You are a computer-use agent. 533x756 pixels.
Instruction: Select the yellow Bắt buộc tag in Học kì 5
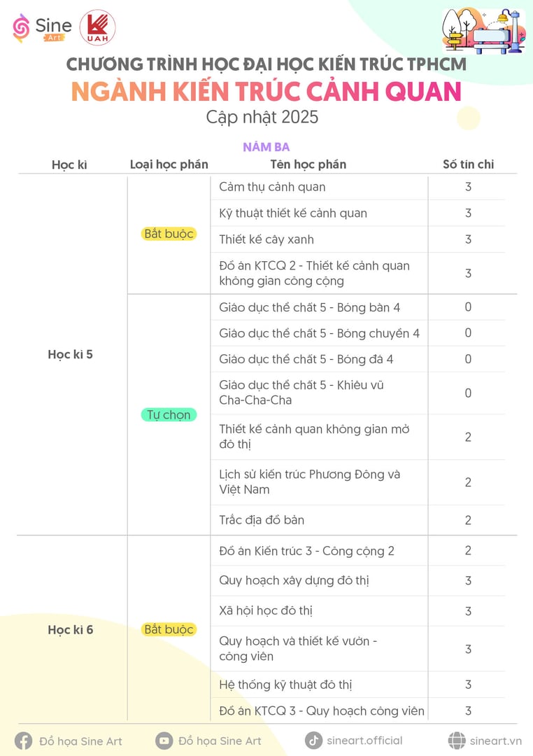tap(169, 234)
